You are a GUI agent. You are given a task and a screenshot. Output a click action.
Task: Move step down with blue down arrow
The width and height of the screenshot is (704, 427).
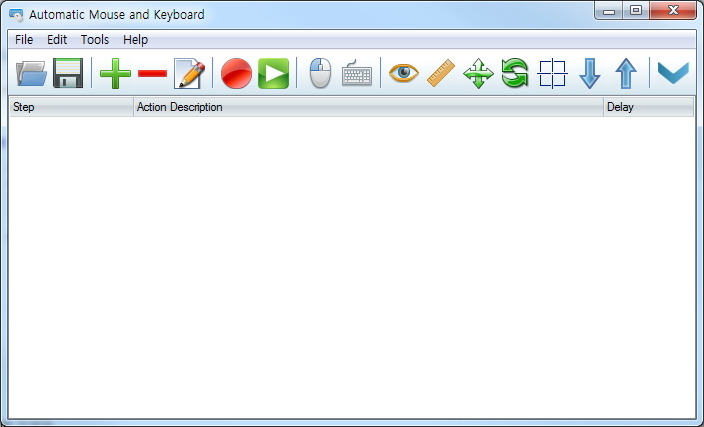point(590,74)
